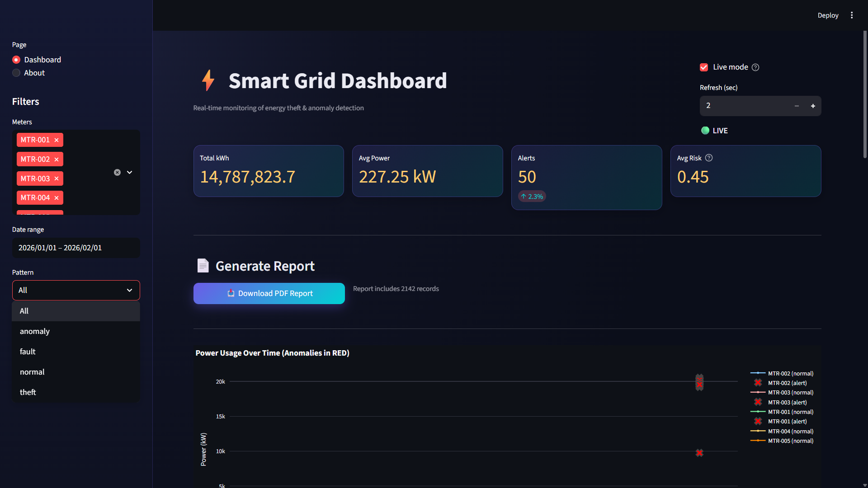Increase refresh seconds with the plus stepper
This screenshot has height=488, width=868.
coord(813,106)
